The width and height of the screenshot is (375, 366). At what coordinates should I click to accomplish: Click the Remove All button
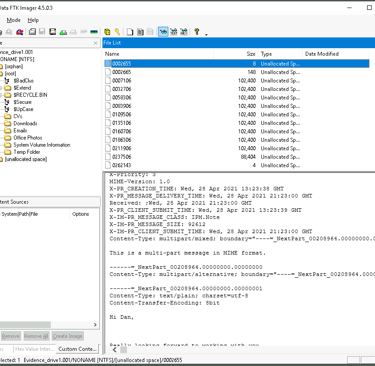(x=36, y=336)
